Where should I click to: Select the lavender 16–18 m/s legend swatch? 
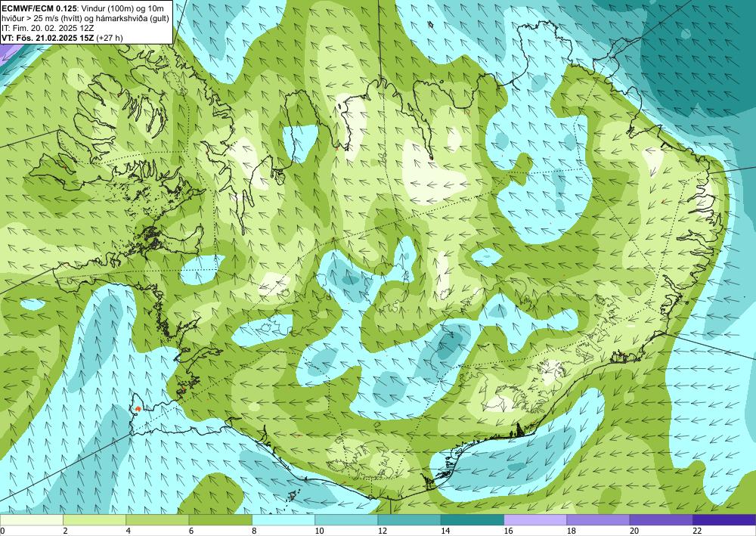click(x=535, y=519)
